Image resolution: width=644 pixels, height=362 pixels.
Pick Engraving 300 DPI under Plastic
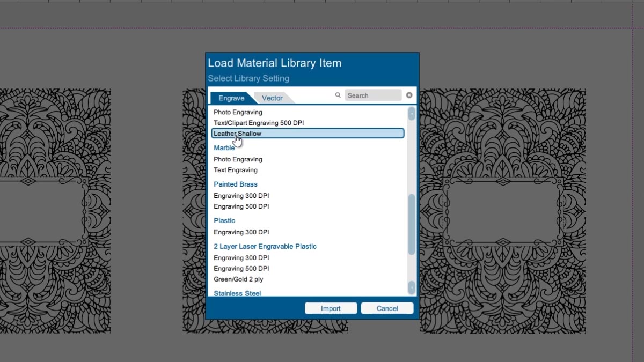[241, 232]
